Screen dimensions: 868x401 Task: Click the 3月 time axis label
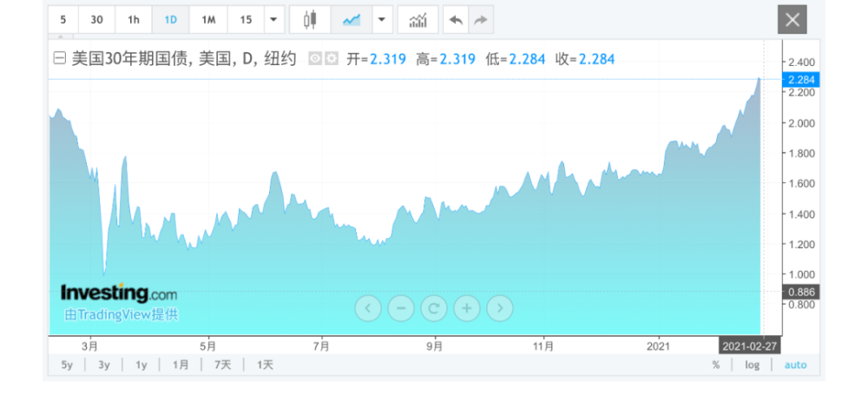point(89,346)
